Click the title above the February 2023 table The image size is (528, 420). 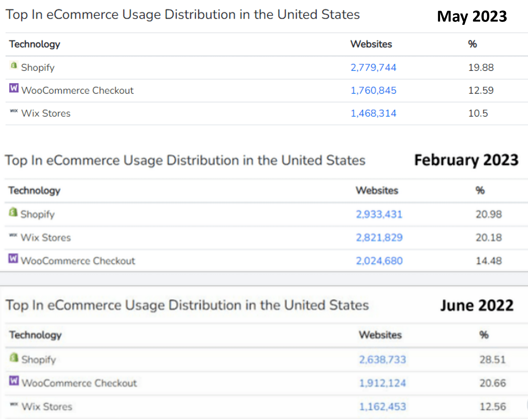[x=185, y=160]
